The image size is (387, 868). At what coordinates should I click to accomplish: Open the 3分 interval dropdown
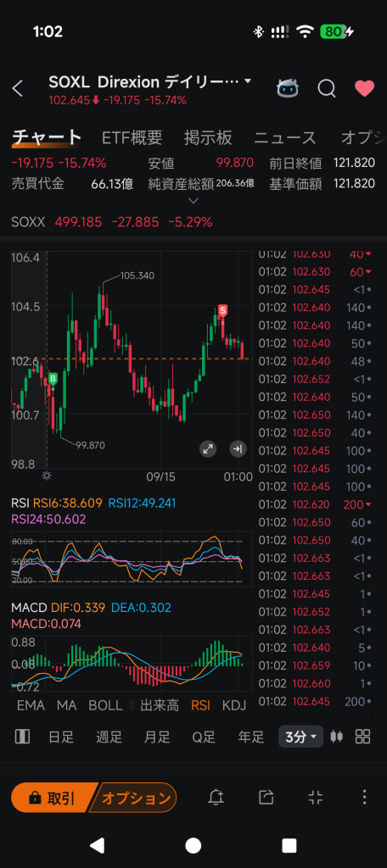coord(300,737)
